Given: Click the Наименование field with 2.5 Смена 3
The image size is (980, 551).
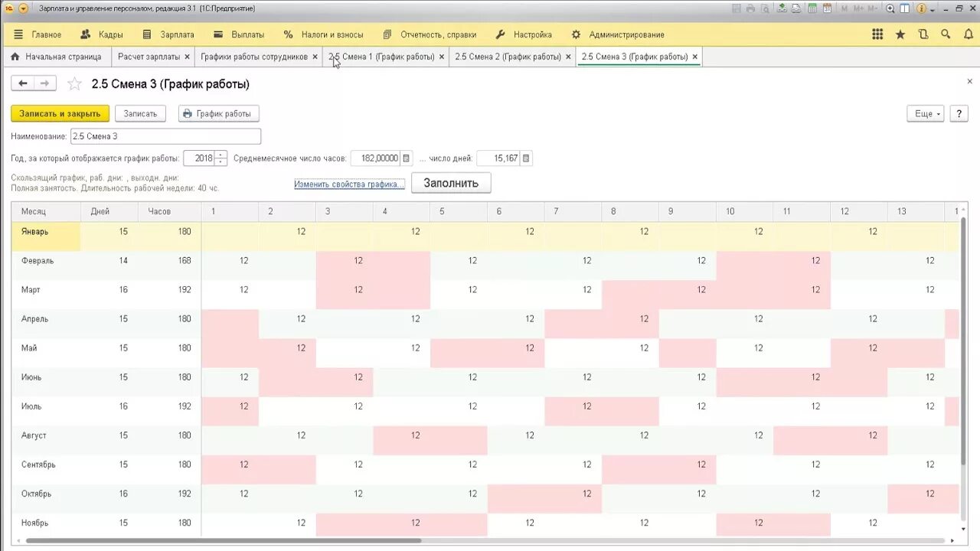Looking at the screenshot, I should pyautogui.click(x=165, y=136).
